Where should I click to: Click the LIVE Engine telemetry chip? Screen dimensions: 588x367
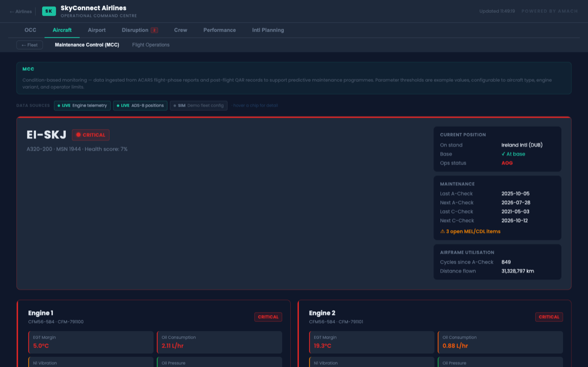click(82, 106)
